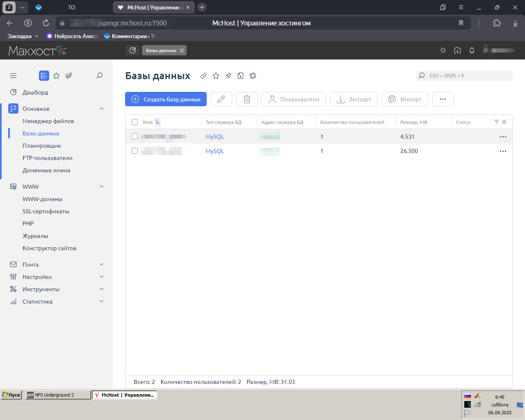The width and height of the screenshot is (525, 420).
Task: Reload the browser page
Action: pyautogui.click(x=46, y=23)
